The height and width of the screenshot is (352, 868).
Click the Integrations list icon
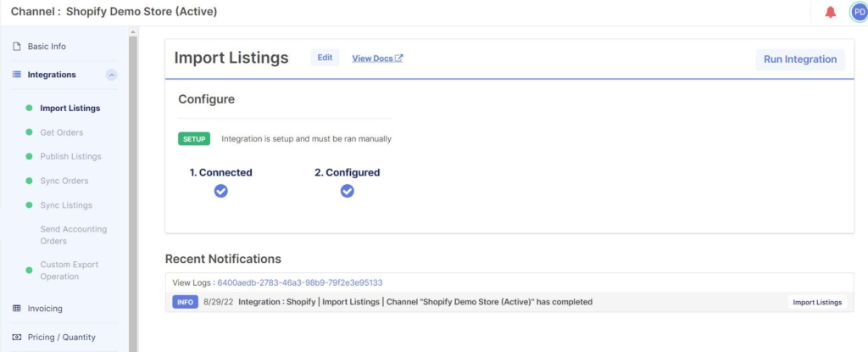(17, 75)
